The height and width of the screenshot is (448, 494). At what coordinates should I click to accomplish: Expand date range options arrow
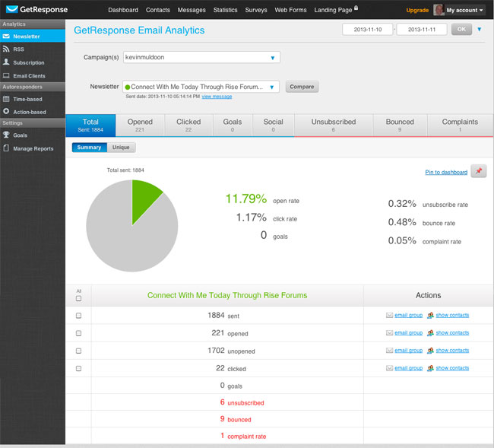[x=480, y=30]
